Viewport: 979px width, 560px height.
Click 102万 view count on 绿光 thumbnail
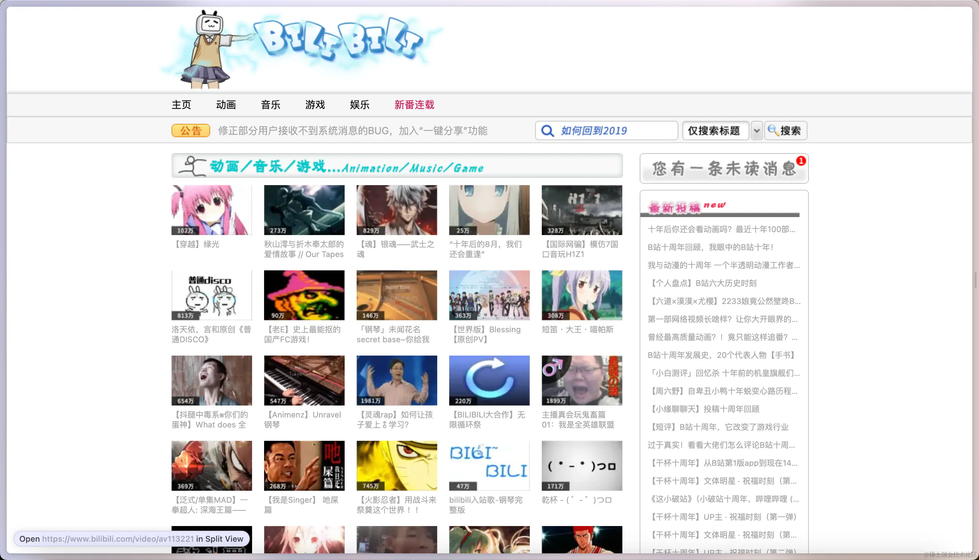point(185,230)
